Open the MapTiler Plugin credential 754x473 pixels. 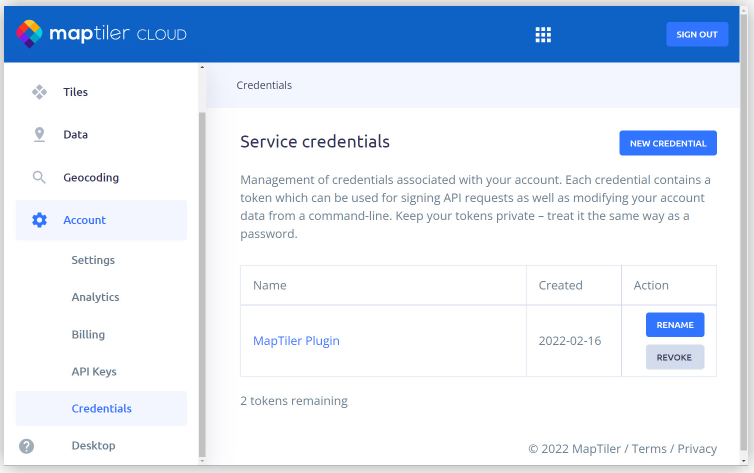(x=296, y=341)
